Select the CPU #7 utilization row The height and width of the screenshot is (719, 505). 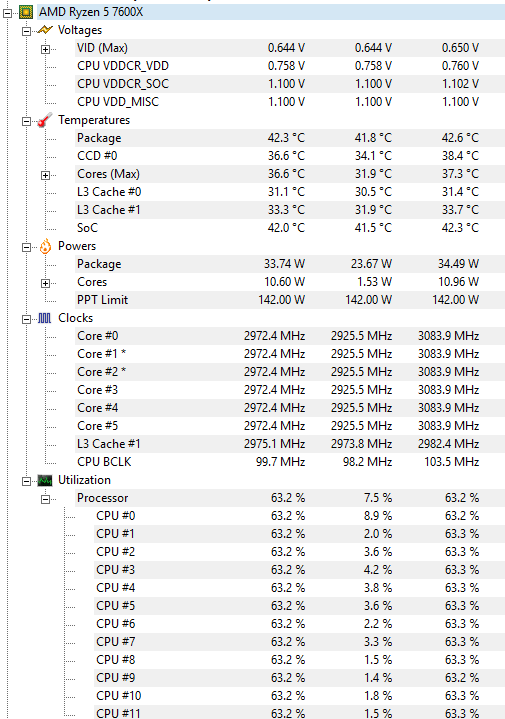pos(300,642)
